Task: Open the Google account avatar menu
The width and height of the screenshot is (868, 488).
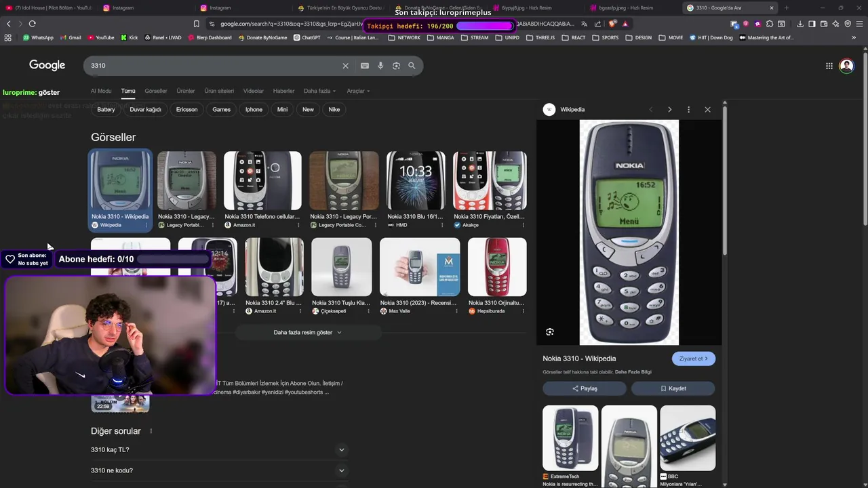Action: coord(846,66)
